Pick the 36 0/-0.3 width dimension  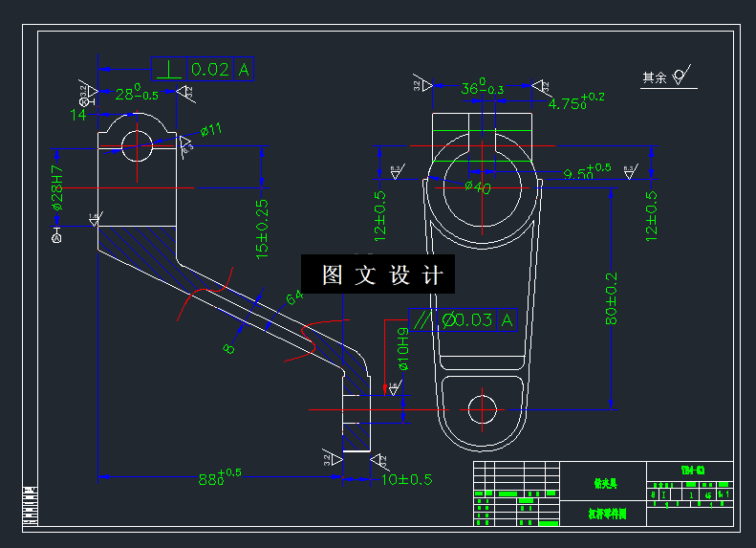[x=482, y=87]
